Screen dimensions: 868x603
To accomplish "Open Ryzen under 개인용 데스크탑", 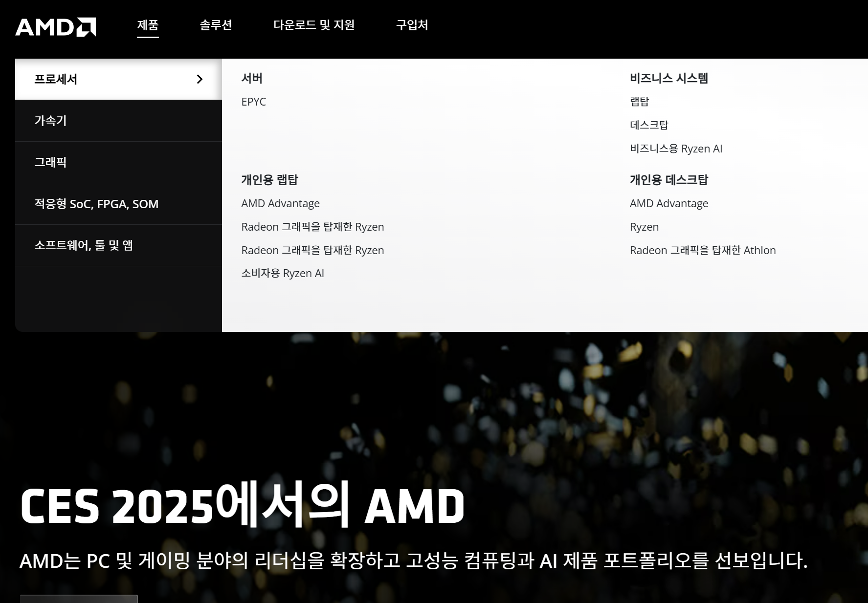I will (644, 227).
